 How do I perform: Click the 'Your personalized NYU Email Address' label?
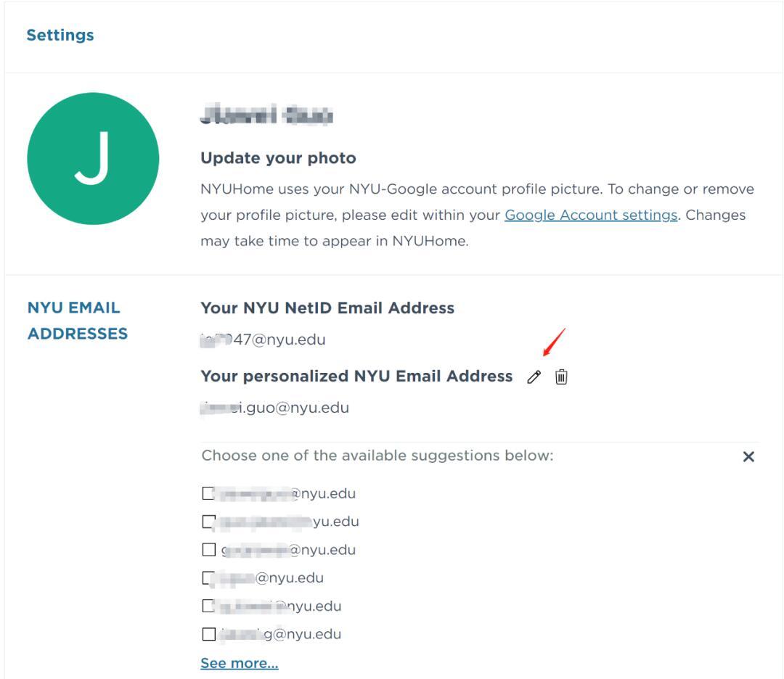coord(356,376)
